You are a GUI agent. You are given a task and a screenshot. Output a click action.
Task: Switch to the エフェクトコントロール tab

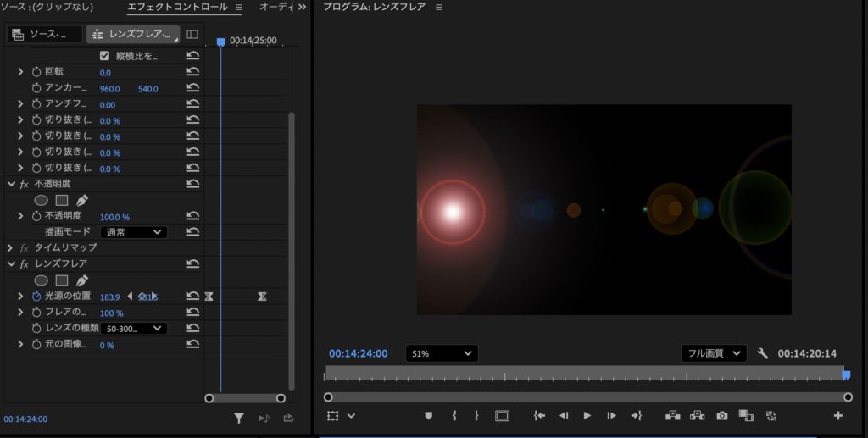(177, 8)
